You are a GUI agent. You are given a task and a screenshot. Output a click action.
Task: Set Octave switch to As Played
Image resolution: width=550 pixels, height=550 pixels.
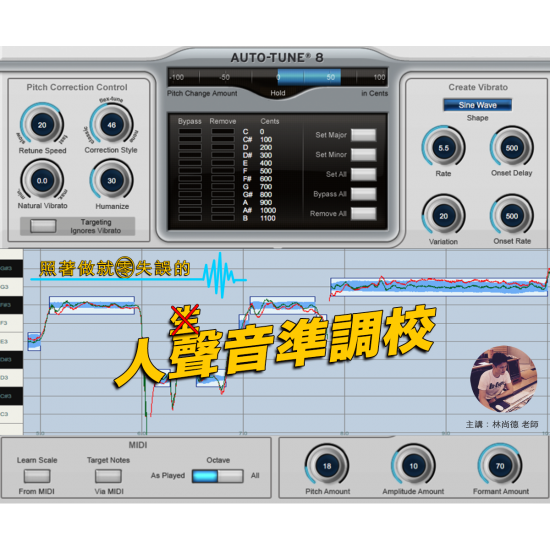[205, 476]
